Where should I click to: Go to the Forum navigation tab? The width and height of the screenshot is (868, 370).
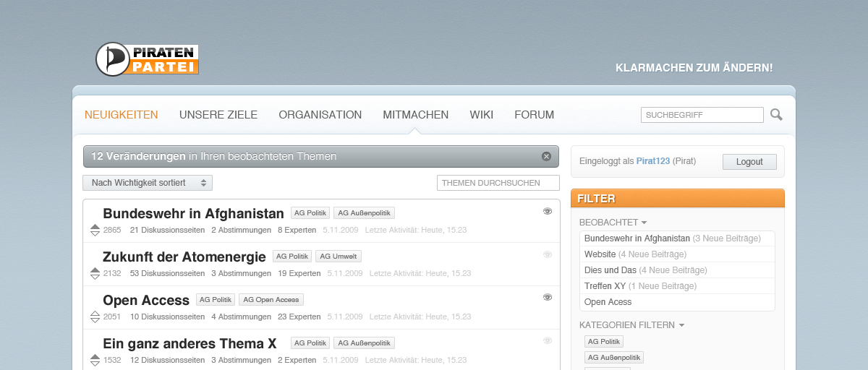pos(534,115)
